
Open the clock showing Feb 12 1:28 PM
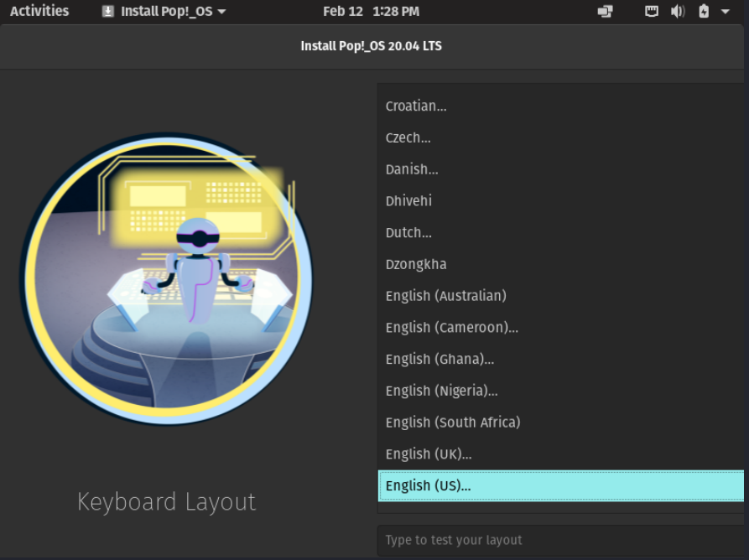click(x=372, y=11)
